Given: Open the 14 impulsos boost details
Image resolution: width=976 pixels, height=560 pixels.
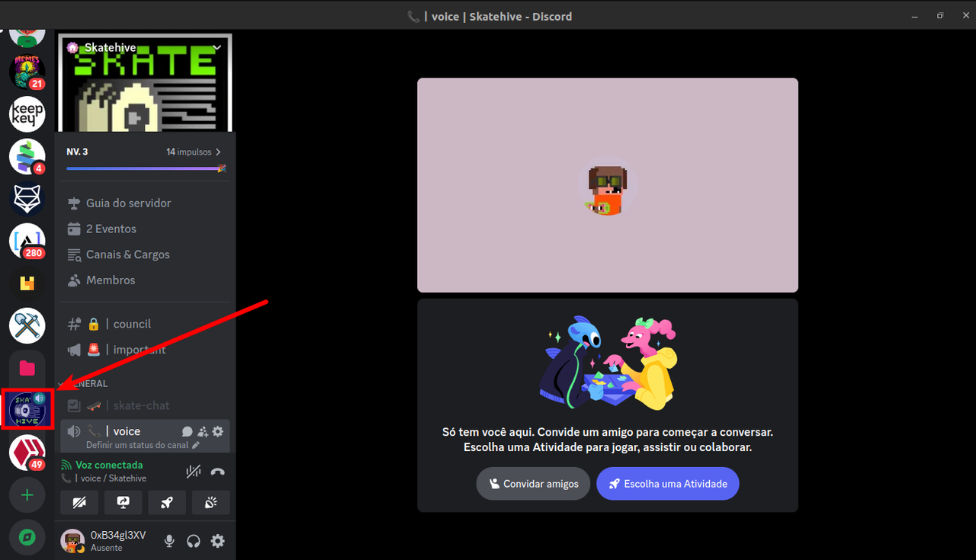Looking at the screenshot, I should pyautogui.click(x=194, y=152).
